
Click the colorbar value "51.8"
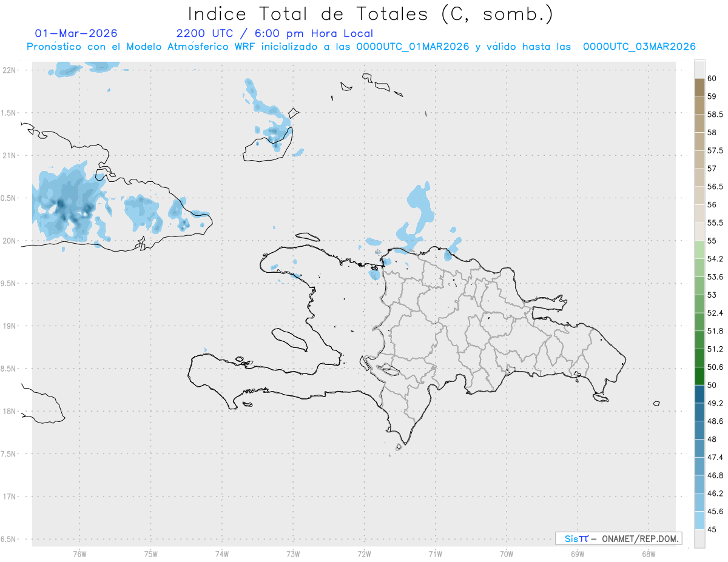pyautogui.click(x=715, y=331)
